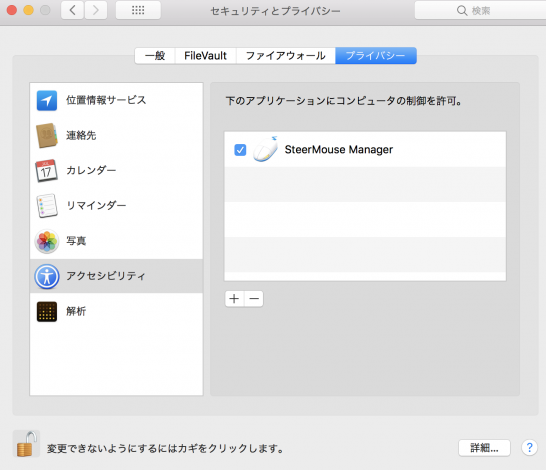Viewport: 546px width, 470px height.
Task: Remove application with the minus button
Action: click(x=254, y=299)
